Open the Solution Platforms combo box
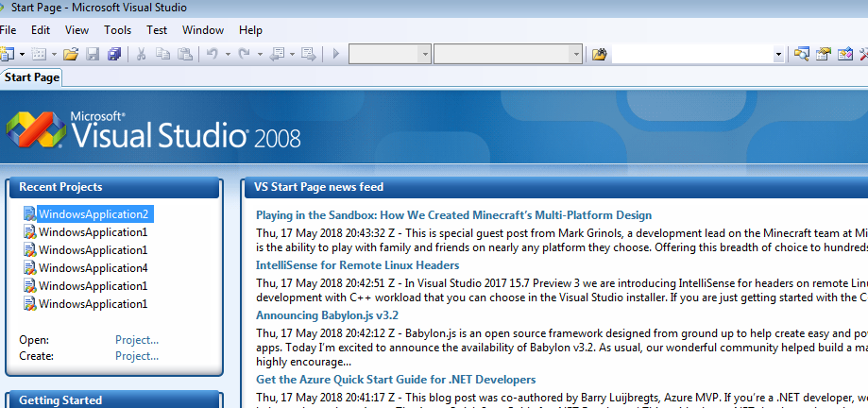The height and width of the screenshot is (408, 868). coord(508,54)
